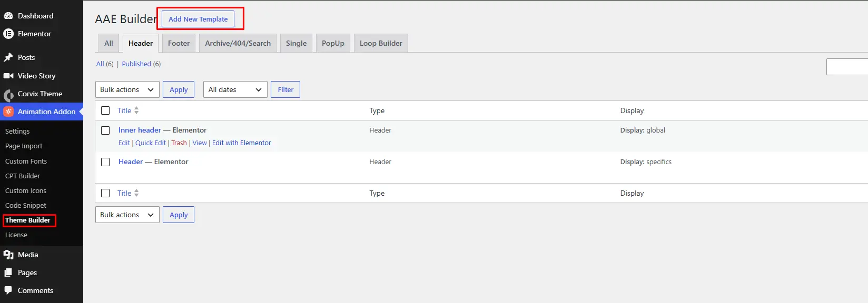
Task: Click the Animation Addon icon
Action: [x=8, y=112]
